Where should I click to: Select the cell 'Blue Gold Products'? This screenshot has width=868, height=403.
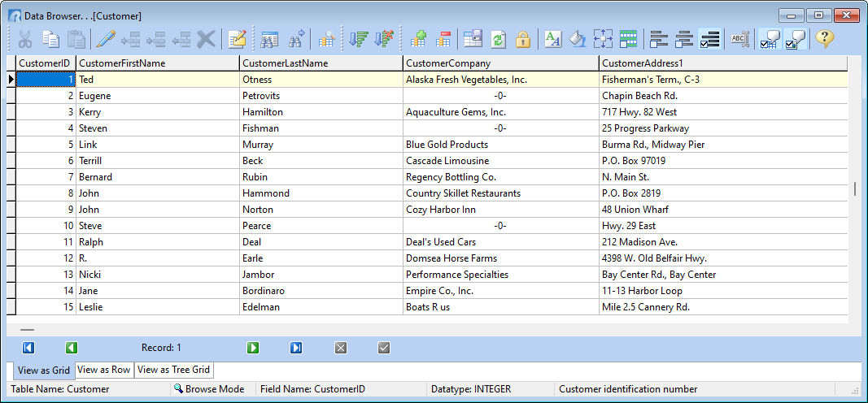[501, 145]
